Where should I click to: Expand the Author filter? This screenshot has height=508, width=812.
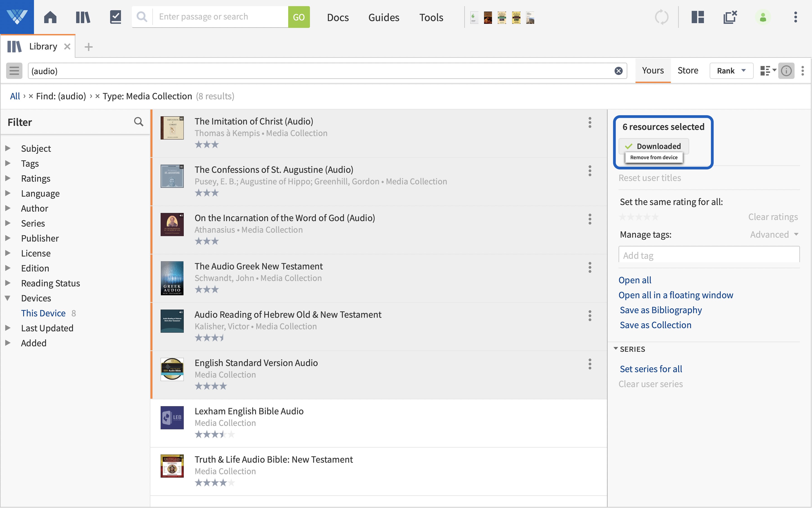8,208
